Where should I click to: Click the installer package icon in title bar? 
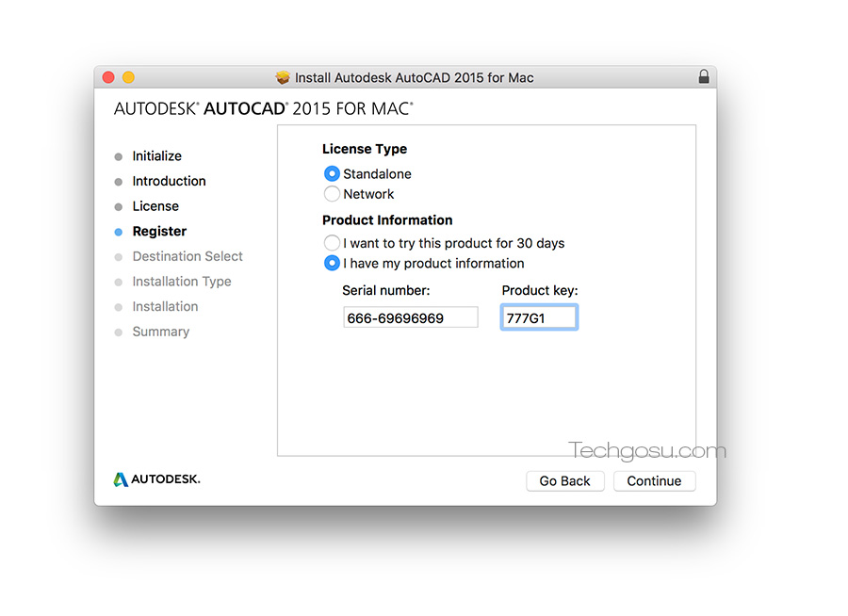click(x=283, y=77)
